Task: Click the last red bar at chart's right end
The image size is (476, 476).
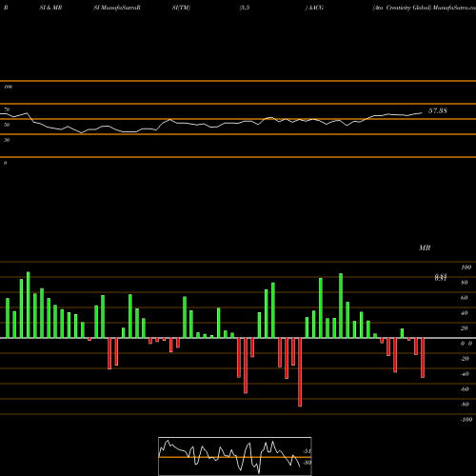Action: (x=423, y=358)
